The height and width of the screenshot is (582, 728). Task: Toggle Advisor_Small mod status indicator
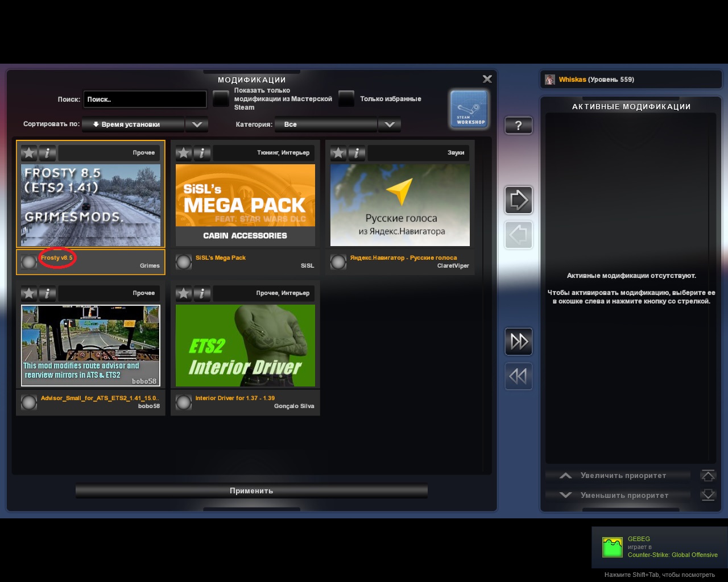(29, 402)
